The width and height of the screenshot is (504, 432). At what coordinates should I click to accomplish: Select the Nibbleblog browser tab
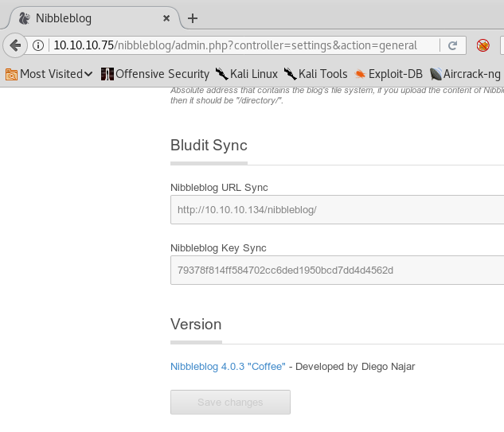[88, 18]
